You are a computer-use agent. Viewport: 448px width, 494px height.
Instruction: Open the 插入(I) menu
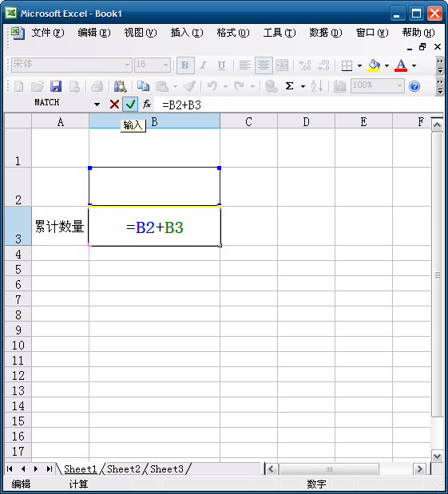coord(187,33)
